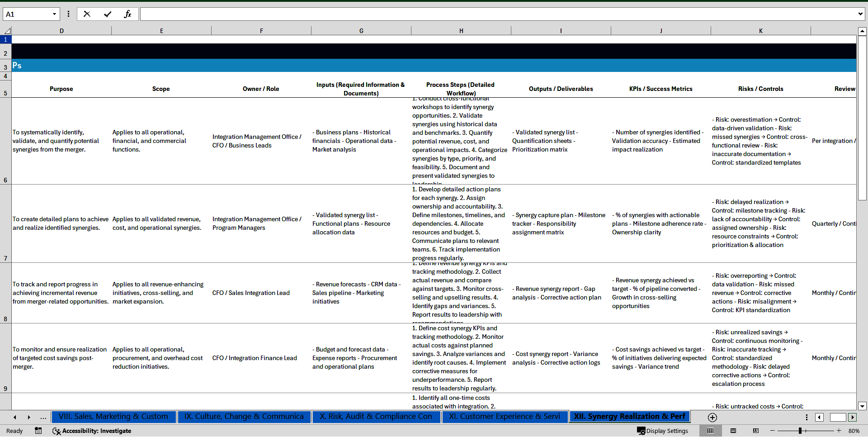Show hidden sheet tabs with ellipsis
Viewport: 868px width, 437px height.
43,417
